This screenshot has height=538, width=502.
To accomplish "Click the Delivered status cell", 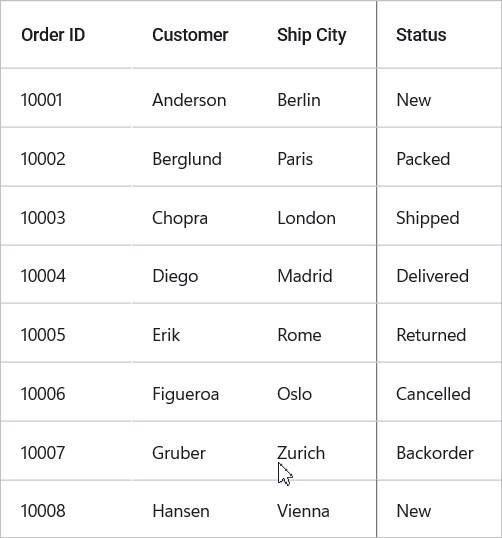I will 439,274.
